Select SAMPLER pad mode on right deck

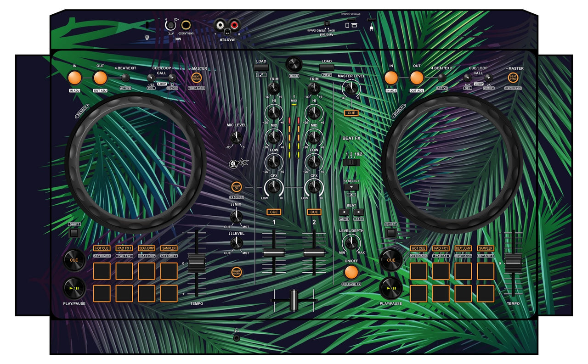click(486, 248)
